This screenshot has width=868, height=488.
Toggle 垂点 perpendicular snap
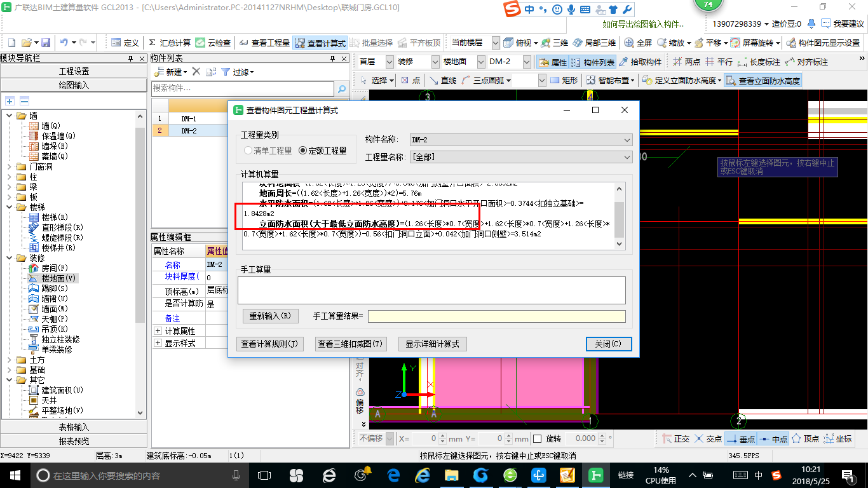pyautogui.click(x=741, y=438)
